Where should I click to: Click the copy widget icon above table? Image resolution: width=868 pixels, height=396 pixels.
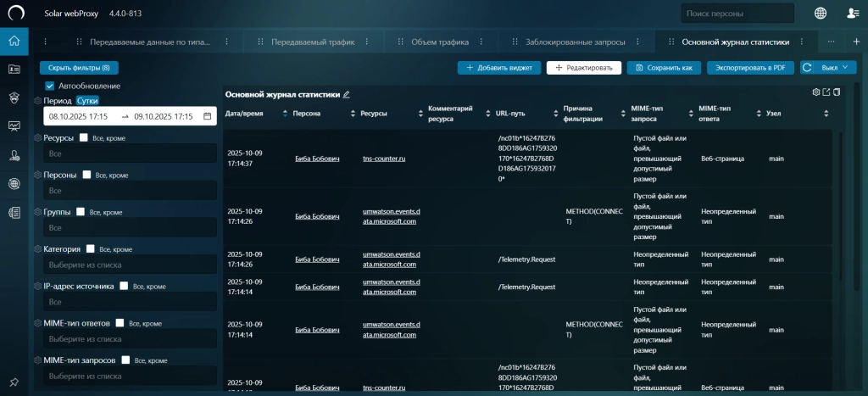pyautogui.click(x=837, y=92)
